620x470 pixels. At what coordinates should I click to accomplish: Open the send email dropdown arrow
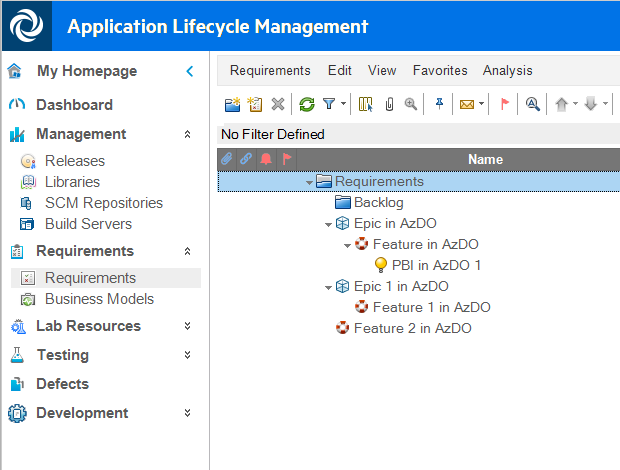click(481, 104)
